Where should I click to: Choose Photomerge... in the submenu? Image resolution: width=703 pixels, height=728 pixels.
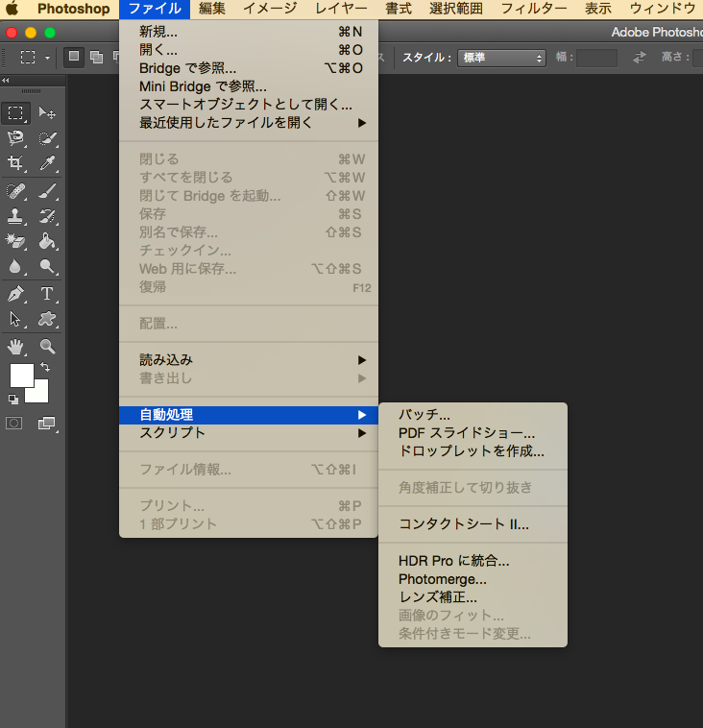click(x=473, y=579)
